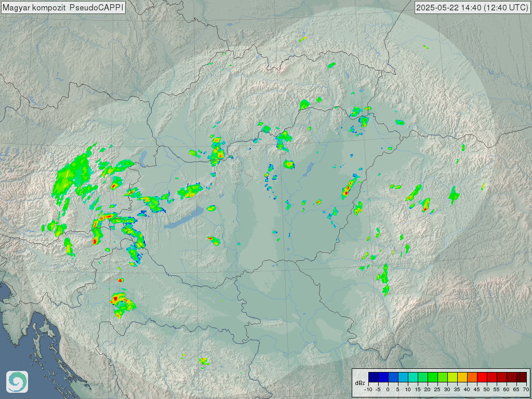The image size is (532, 399).
Task: Click the 20 legend tick value
Action: coord(427,390)
